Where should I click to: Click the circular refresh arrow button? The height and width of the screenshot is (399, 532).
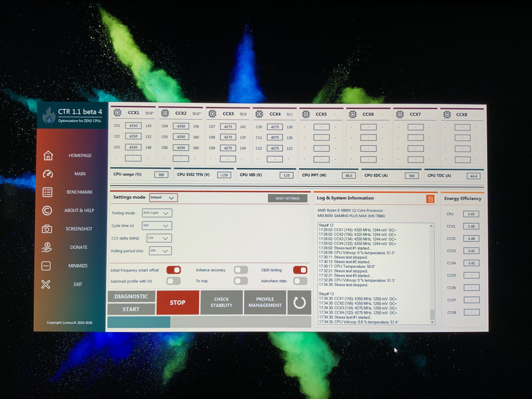click(299, 303)
